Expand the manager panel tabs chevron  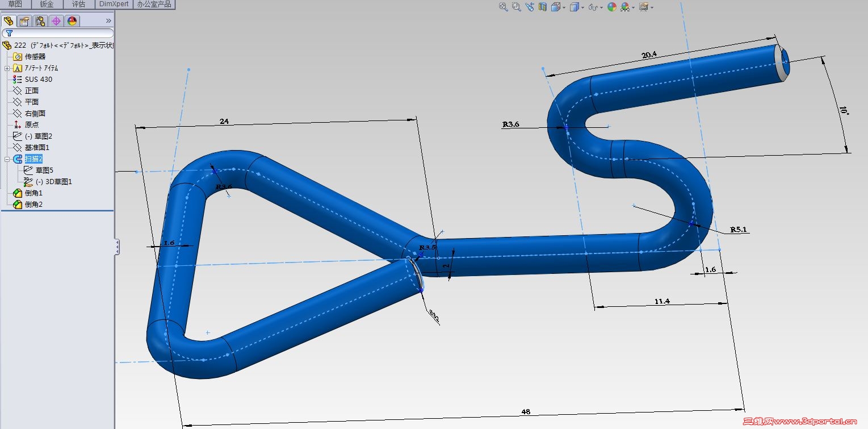108,21
